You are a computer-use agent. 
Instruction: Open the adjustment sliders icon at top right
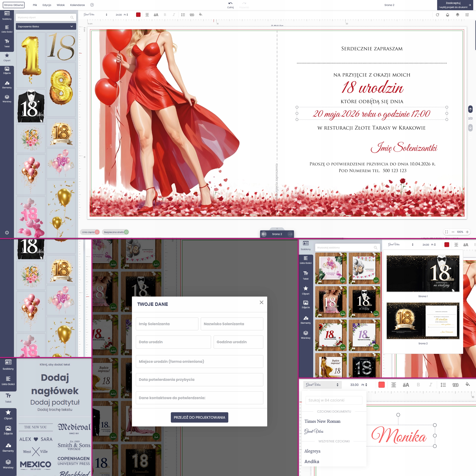tap(467, 15)
